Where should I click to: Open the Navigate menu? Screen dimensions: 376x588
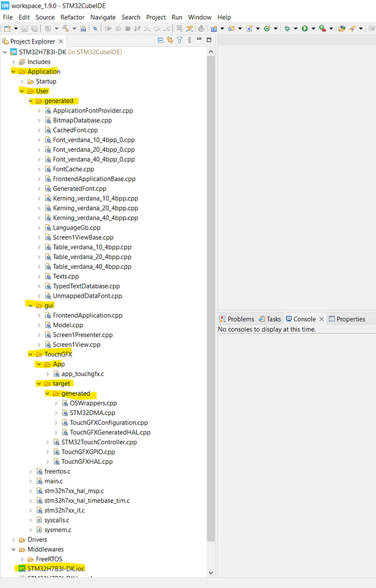click(x=103, y=17)
